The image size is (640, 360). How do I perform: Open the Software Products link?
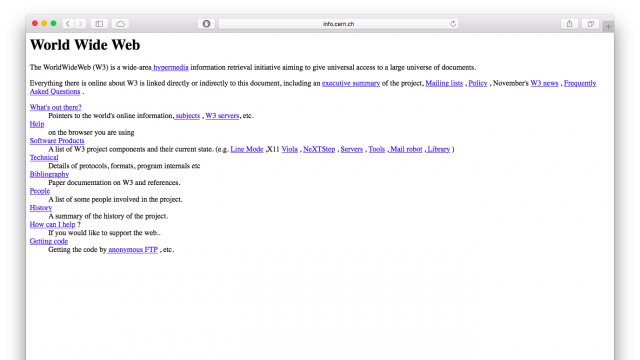pos(57,141)
